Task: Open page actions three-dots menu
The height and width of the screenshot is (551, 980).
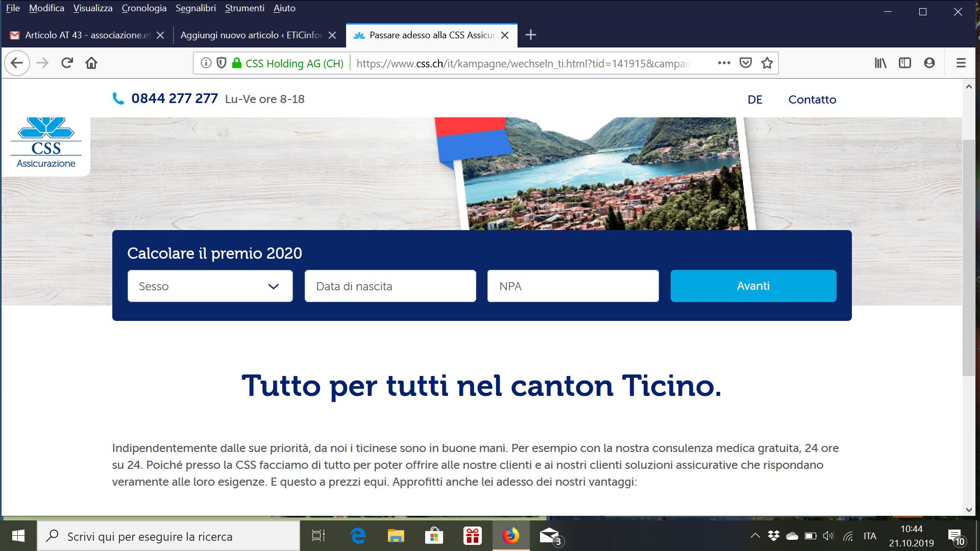Action: 724,63
